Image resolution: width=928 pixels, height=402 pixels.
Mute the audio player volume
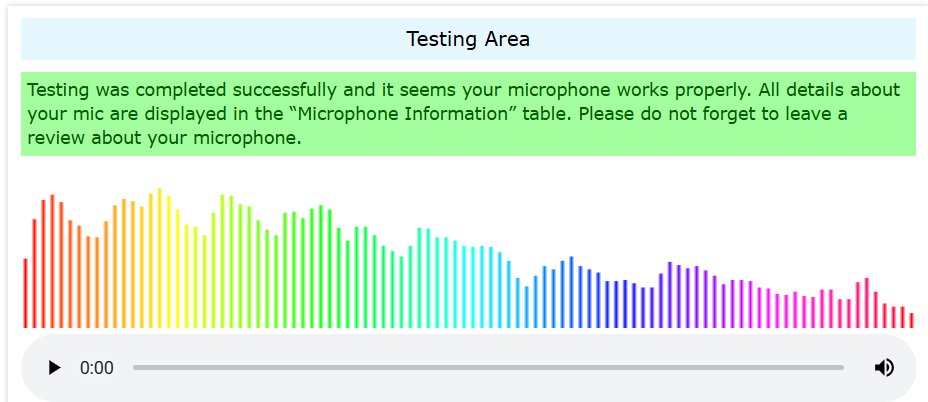[x=884, y=368]
